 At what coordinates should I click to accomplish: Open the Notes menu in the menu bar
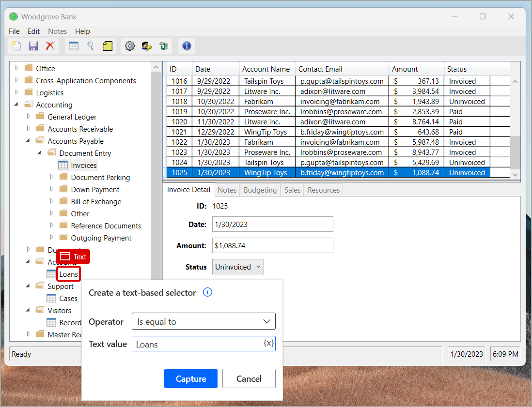57,31
